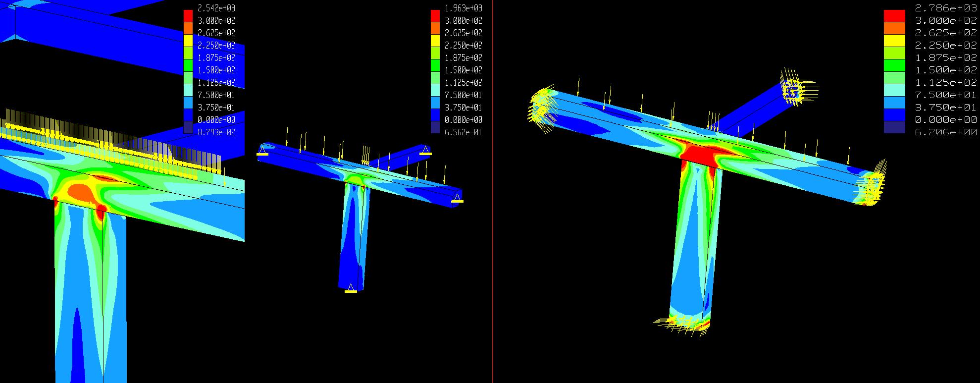The image size is (980, 383).
Task: Select the orange swatch in the 2.786e+03 legend
Action: tap(894, 28)
